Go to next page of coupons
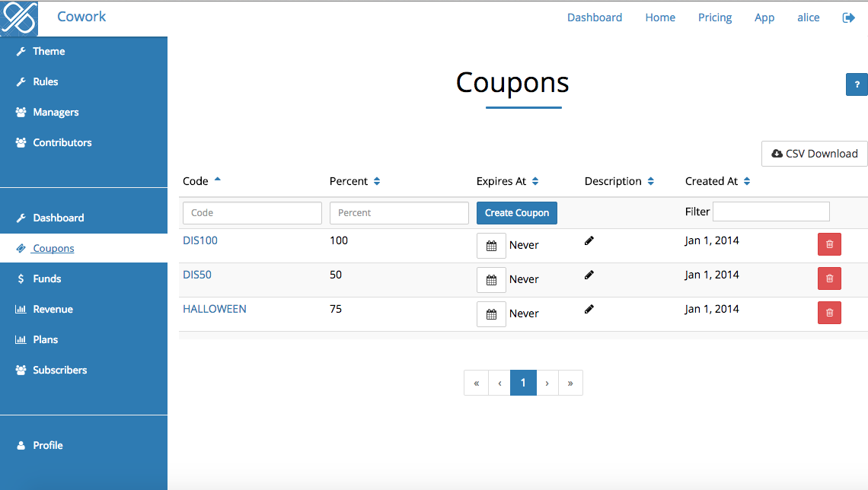 click(x=547, y=383)
